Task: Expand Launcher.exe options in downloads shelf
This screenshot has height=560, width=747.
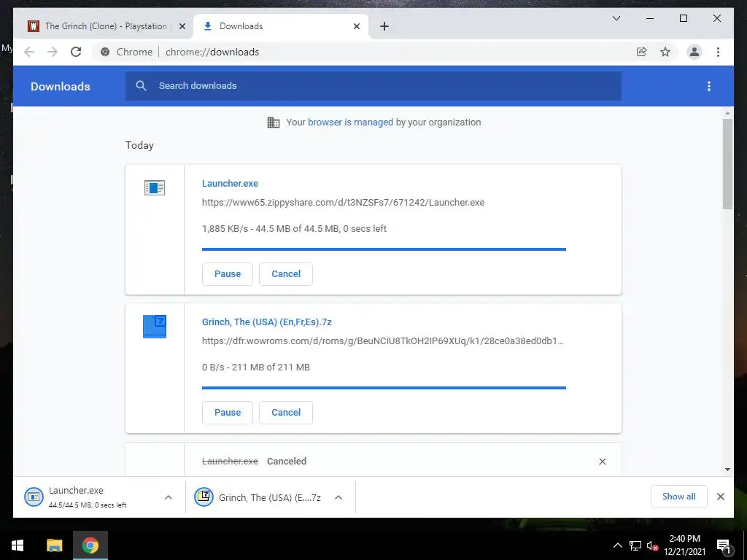Action: [x=169, y=497]
